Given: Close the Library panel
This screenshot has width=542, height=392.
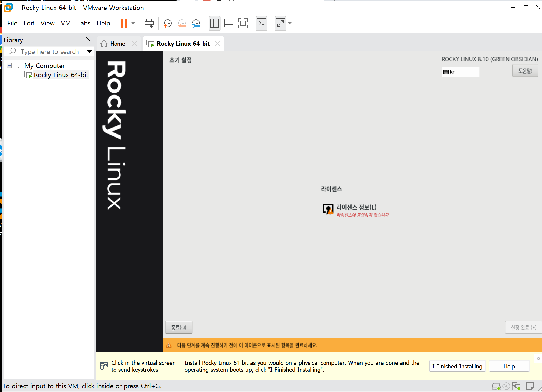Looking at the screenshot, I should [88, 39].
